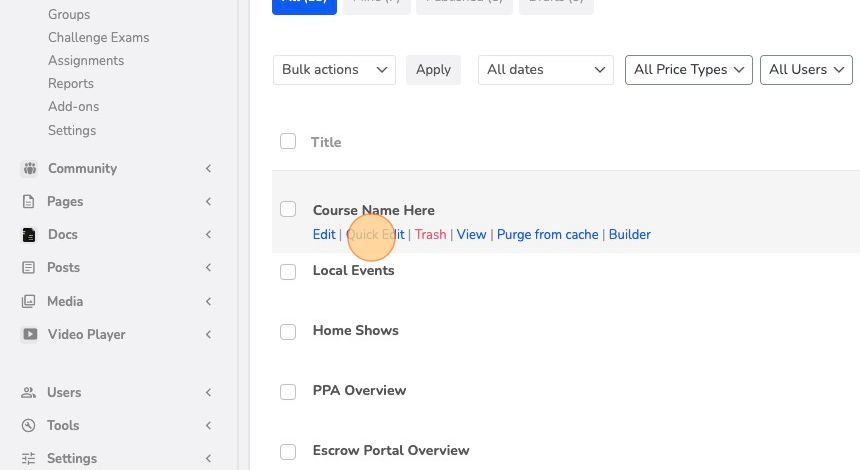
Task: Check the Local Events row checkbox
Action: click(288, 271)
